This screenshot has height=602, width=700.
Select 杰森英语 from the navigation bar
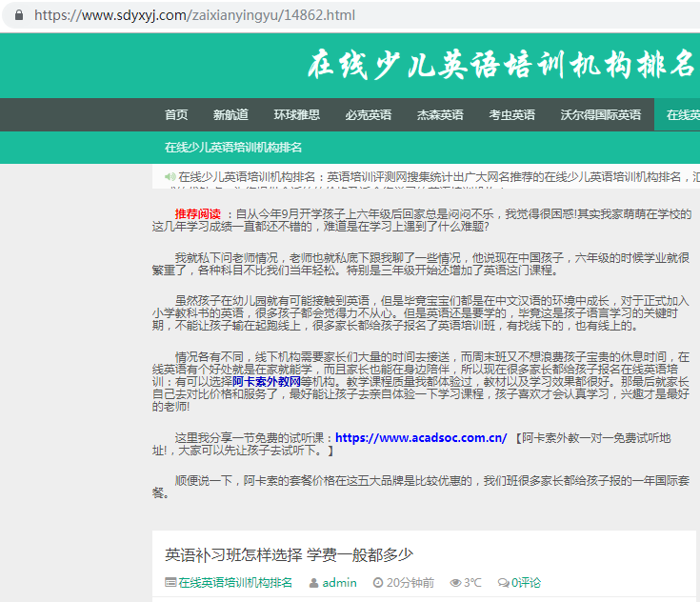440,114
